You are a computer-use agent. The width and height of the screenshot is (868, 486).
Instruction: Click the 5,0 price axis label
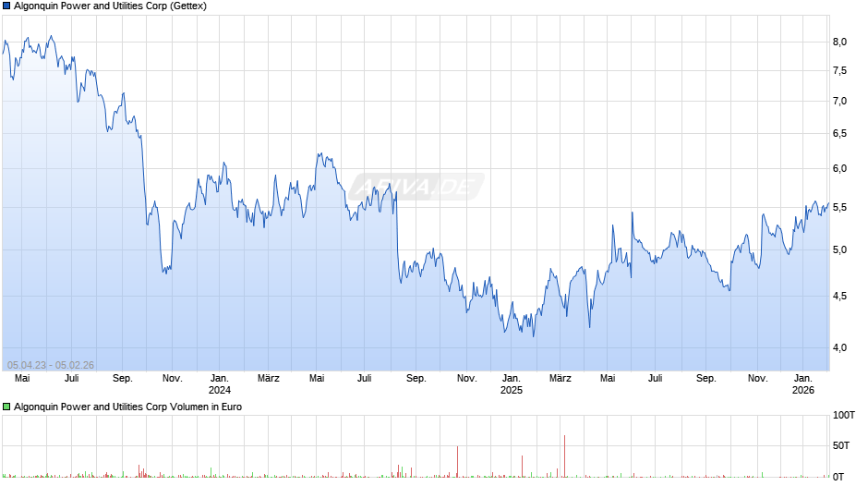point(839,249)
